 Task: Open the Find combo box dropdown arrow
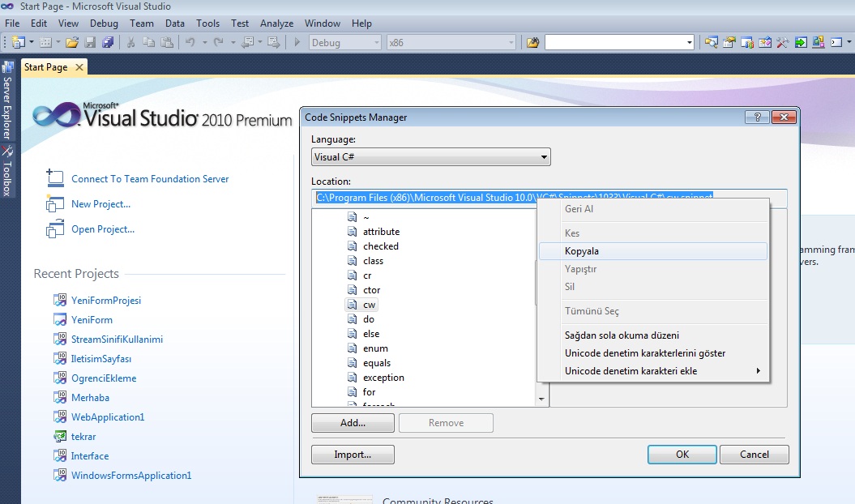click(689, 43)
